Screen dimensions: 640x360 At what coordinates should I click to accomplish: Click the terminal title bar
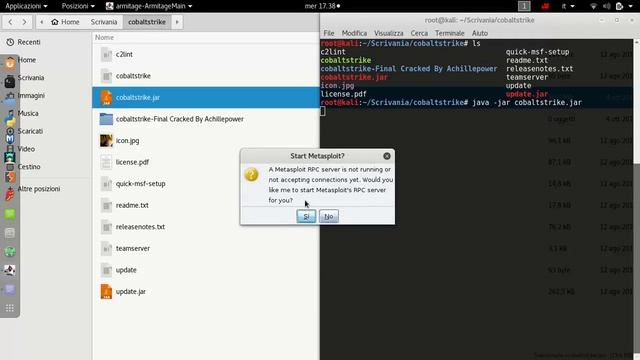480,20
